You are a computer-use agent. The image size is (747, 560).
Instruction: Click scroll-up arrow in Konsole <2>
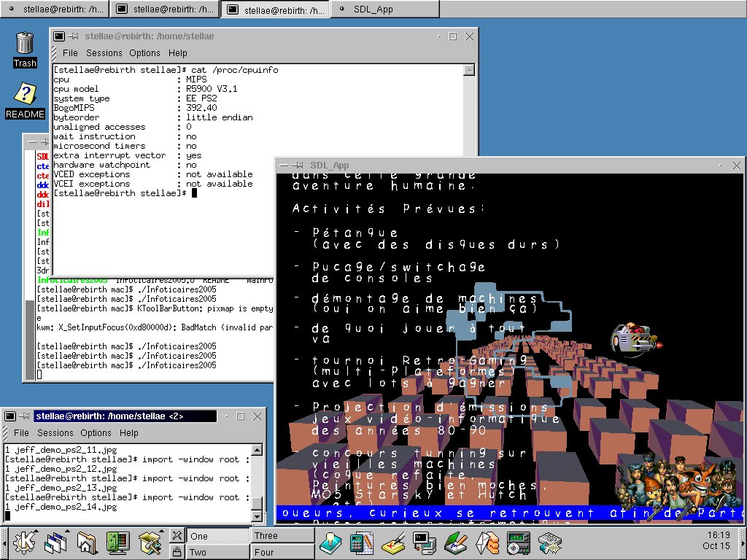257,450
